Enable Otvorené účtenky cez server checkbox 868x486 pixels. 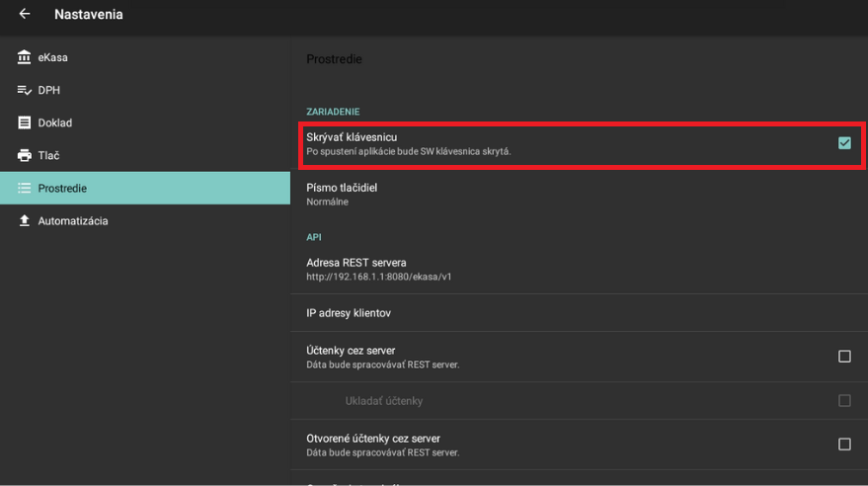[844, 445]
